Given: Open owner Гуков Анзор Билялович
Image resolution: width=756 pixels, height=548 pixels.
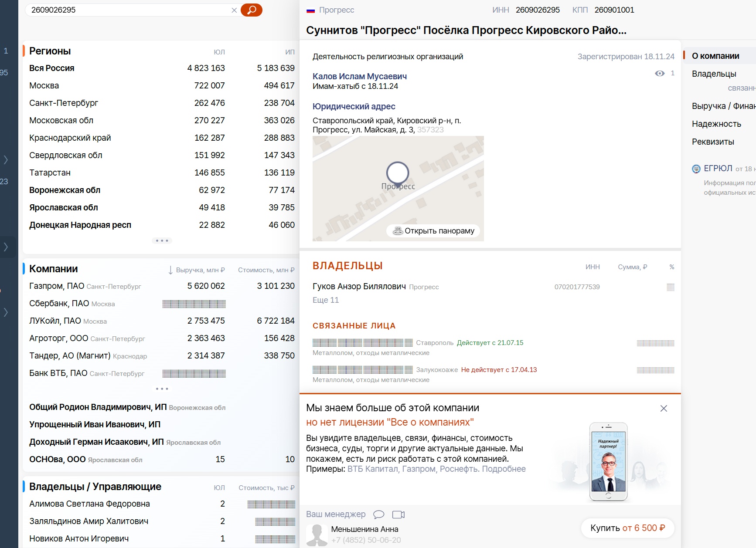Looking at the screenshot, I should pos(359,286).
